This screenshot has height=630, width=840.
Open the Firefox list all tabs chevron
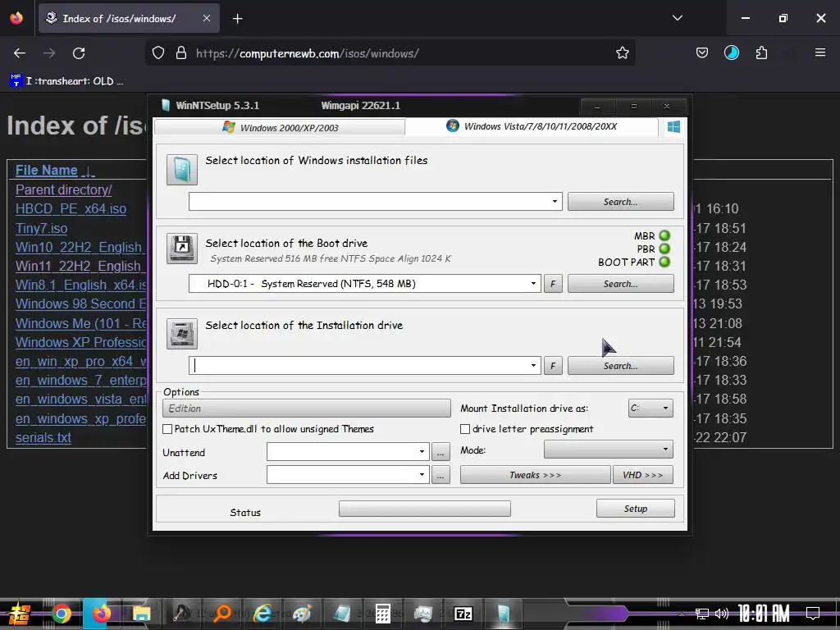tap(677, 18)
